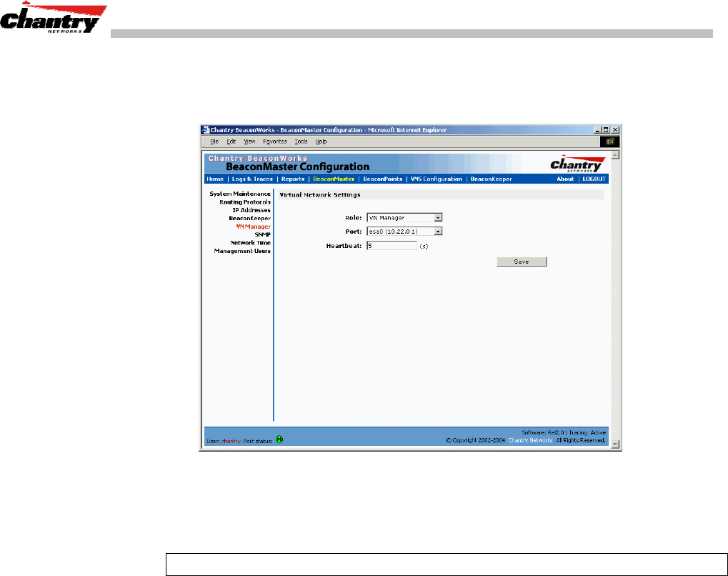Viewport: 728px width, 576px height.
Task: Open the Role dropdown
Action: [404, 217]
